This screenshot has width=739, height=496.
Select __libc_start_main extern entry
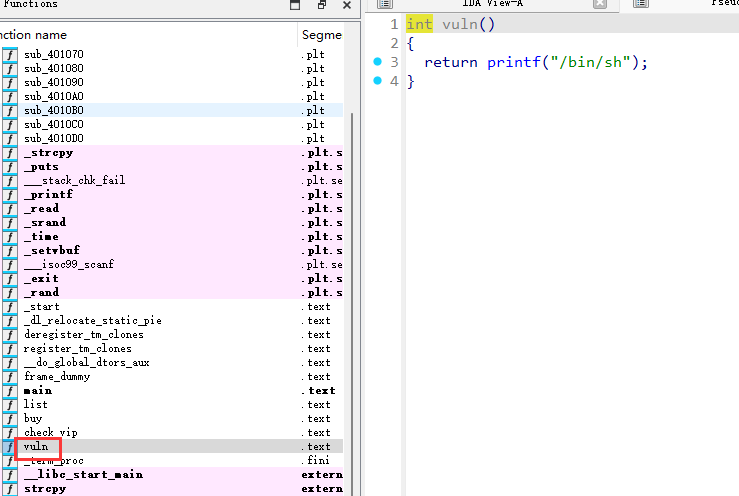point(172,474)
